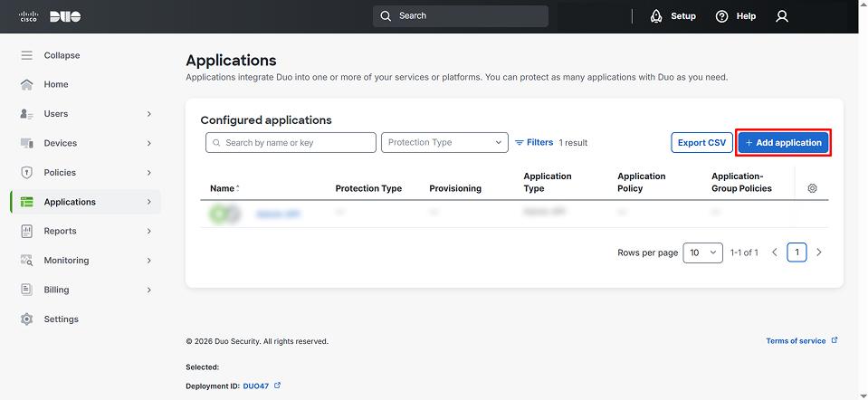Open table column settings gear
The width and height of the screenshot is (868, 400).
(812, 188)
